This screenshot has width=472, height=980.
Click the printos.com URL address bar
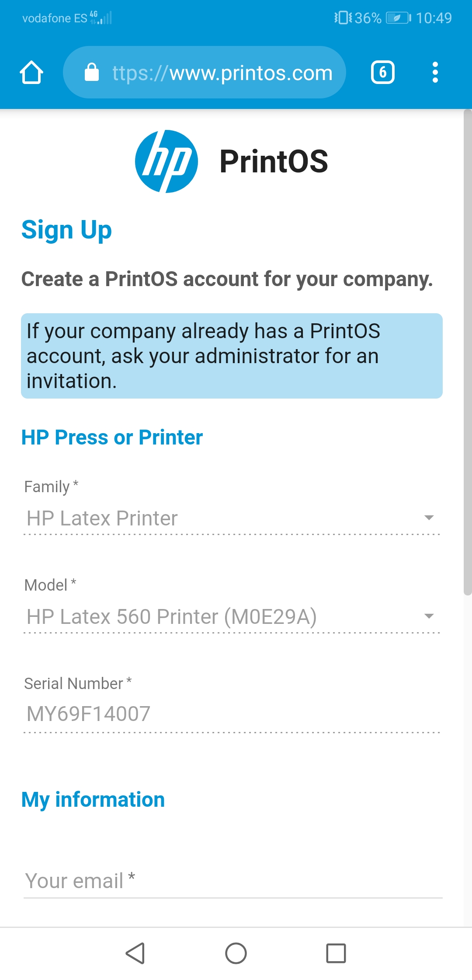pyautogui.click(x=205, y=72)
